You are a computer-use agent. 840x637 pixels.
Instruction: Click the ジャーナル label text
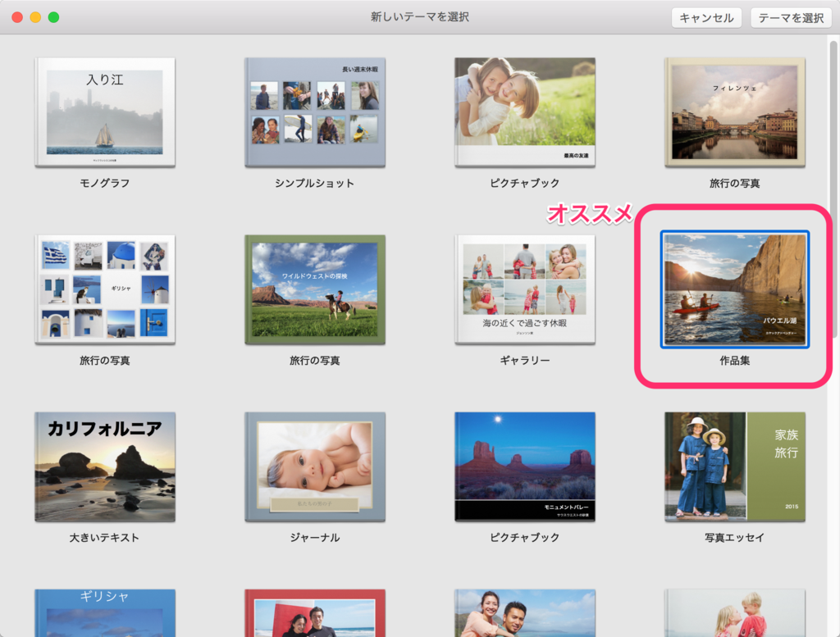(x=315, y=538)
